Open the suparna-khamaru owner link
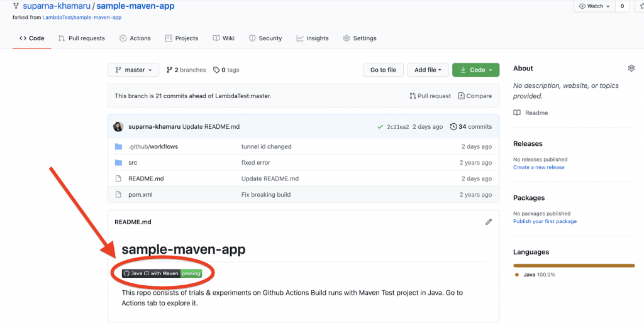Screen dimensions: 644x328 pos(57,6)
